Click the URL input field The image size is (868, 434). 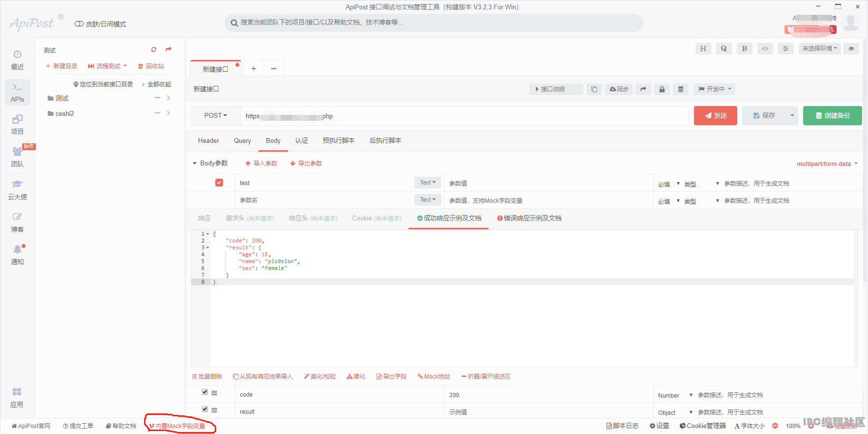coord(464,116)
